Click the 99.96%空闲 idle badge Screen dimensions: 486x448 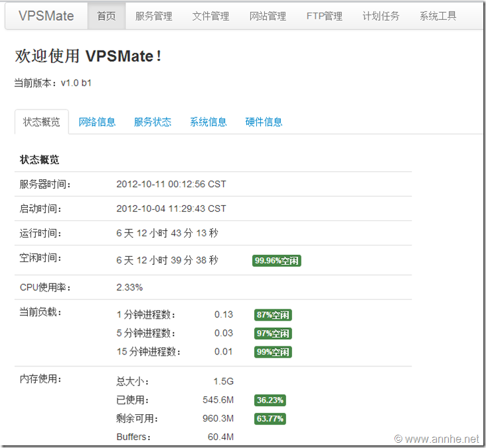(277, 261)
